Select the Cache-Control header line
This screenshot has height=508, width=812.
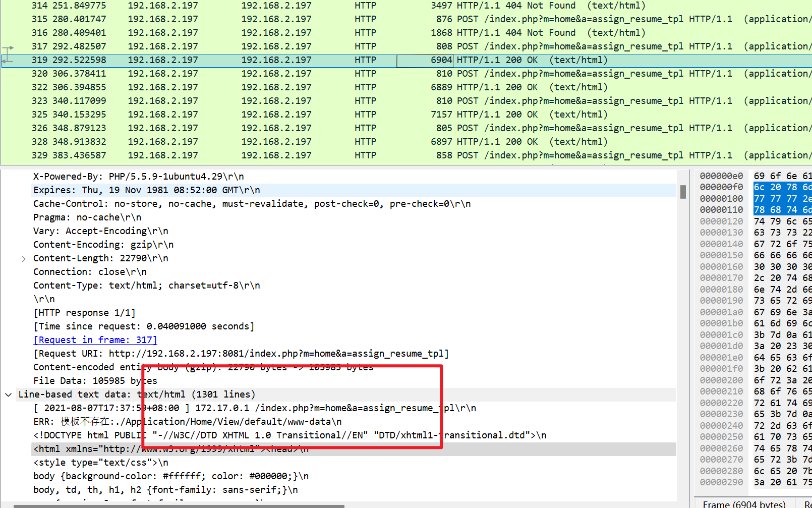[252, 204]
